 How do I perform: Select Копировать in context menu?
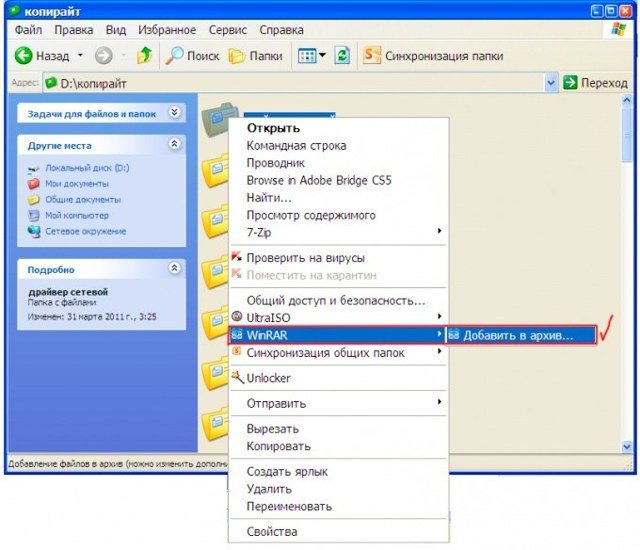coord(339,446)
